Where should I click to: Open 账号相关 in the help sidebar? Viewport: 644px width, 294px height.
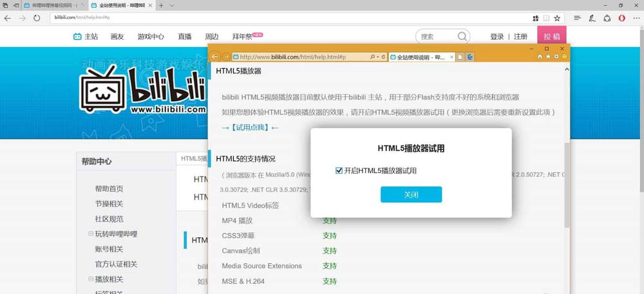point(109,250)
